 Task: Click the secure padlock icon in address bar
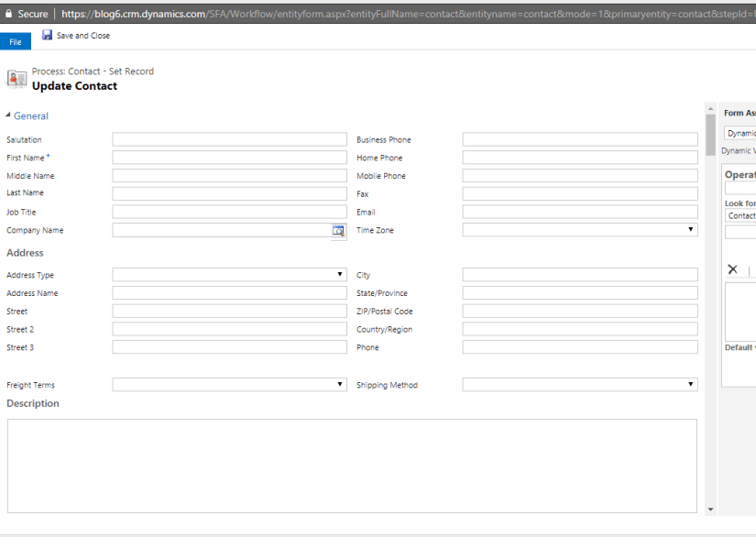click(x=8, y=14)
